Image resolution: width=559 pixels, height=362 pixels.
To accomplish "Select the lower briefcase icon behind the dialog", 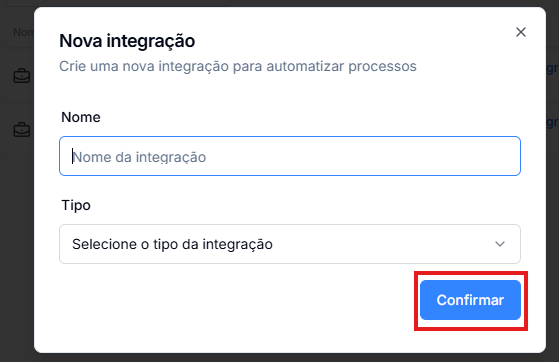I will [x=22, y=130].
